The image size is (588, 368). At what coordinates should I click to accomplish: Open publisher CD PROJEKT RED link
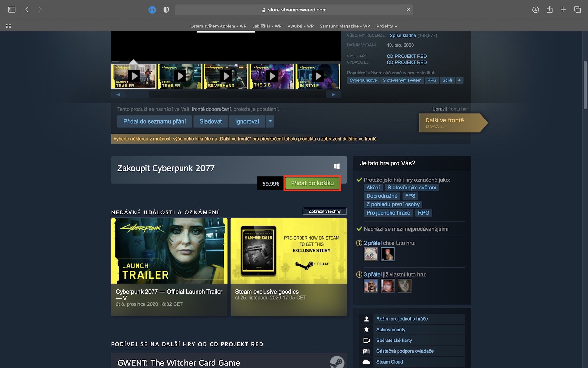(406, 62)
